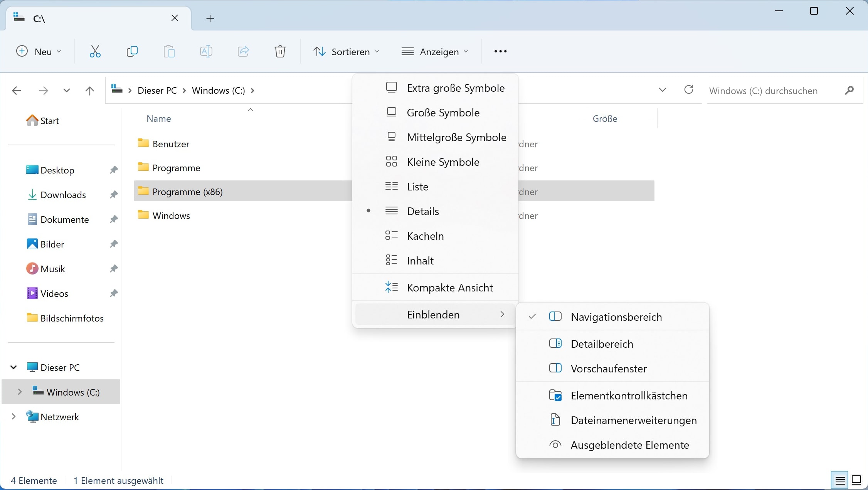
Task: Go up one folder with the up arrow
Action: pyautogui.click(x=89, y=91)
